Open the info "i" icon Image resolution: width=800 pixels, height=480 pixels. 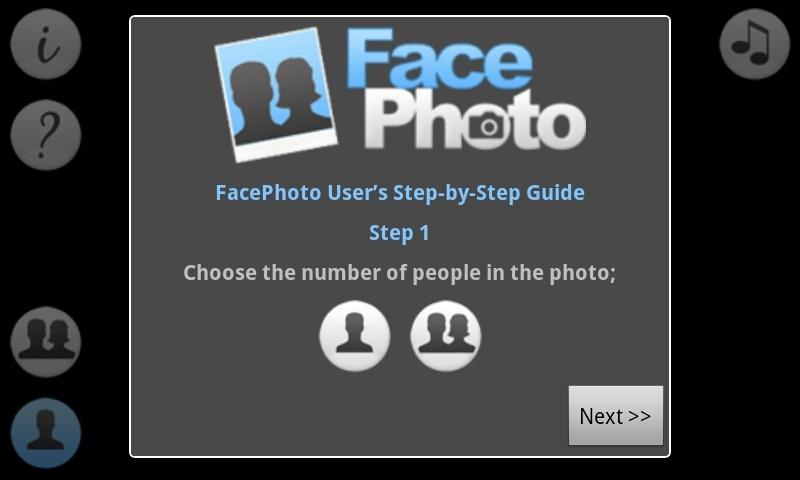[x=46, y=44]
